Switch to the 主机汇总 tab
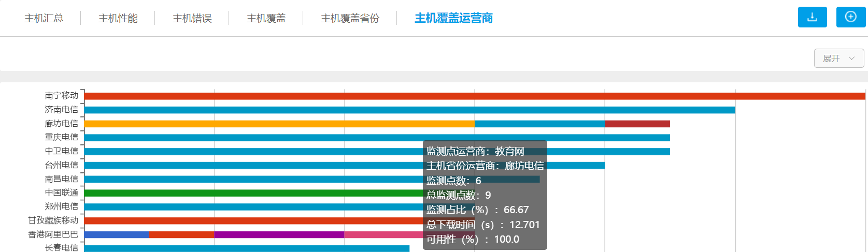Viewport: 868px width, 252px height. tap(44, 19)
